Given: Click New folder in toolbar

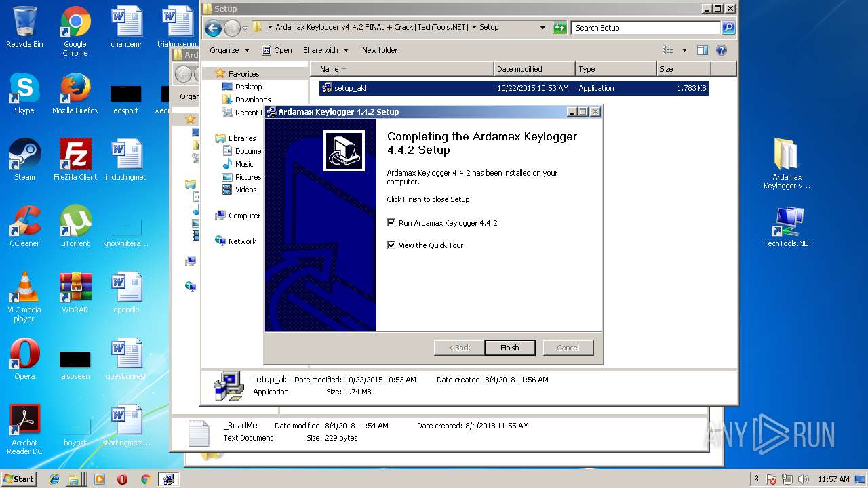Looking at the screenshot, I should 380,50.
